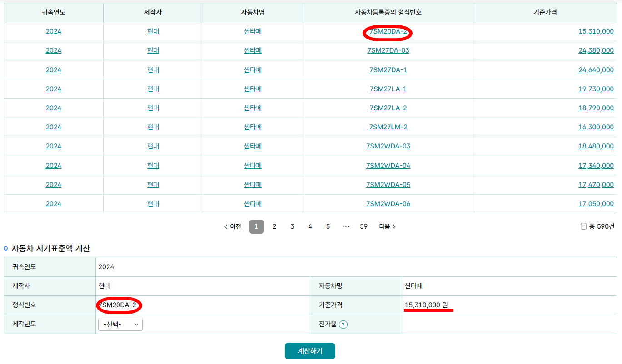
Task: Open form number 7SM27DA-03 link
Action: (388, 50)
